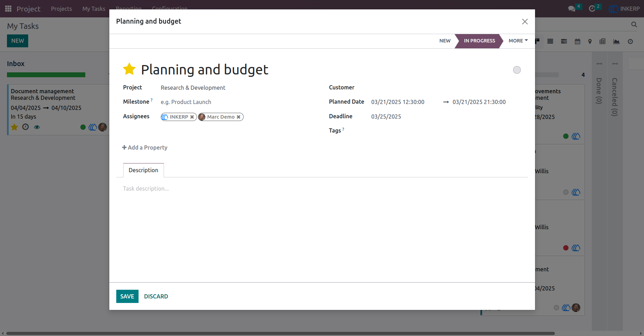Toggle the task state circle next to the title
The width and height of the screenshot is (644, 336).
(x=517, y=70)
